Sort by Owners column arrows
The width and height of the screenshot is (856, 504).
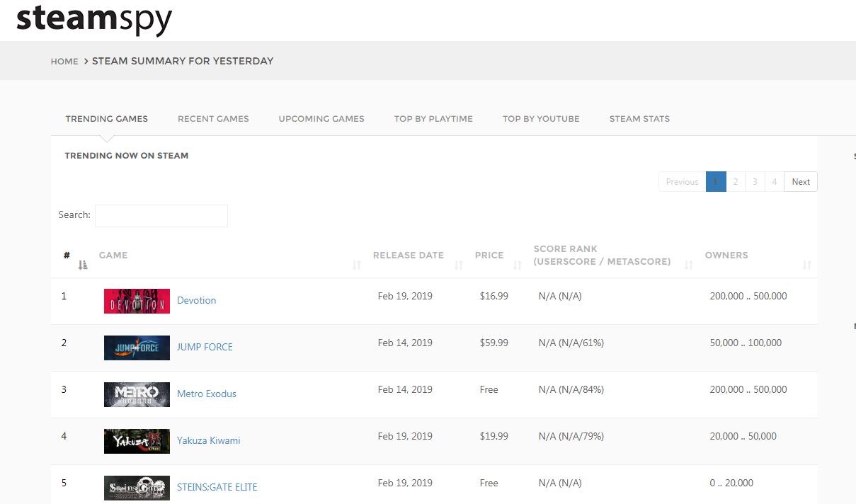(807, 265)
